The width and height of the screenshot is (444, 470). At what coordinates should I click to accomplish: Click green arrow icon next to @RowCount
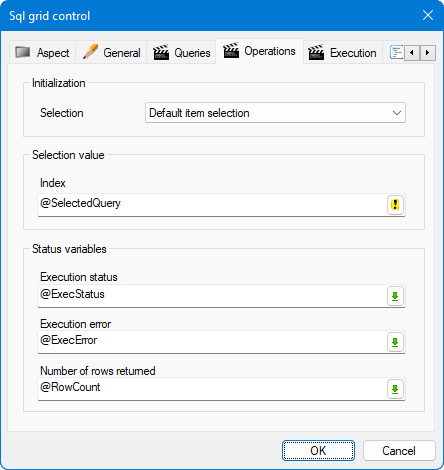click(395, 389)
